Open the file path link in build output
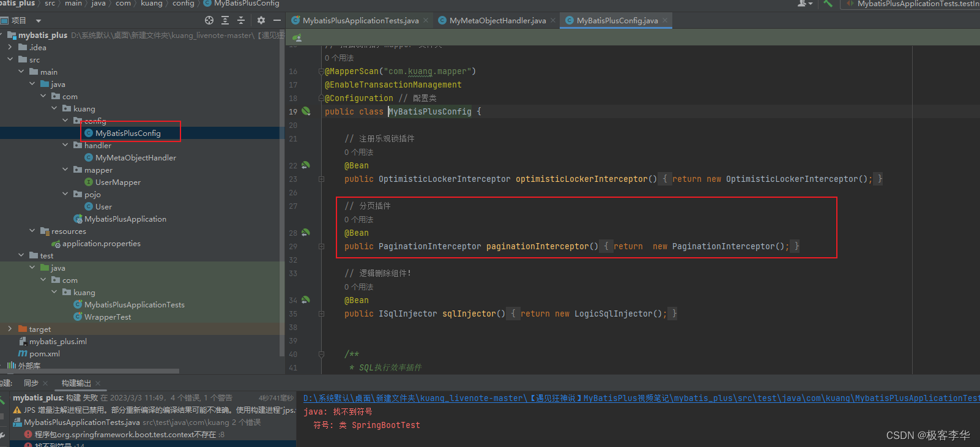The height and width of the screenshot is (447, 980). (x=642, y=398)
